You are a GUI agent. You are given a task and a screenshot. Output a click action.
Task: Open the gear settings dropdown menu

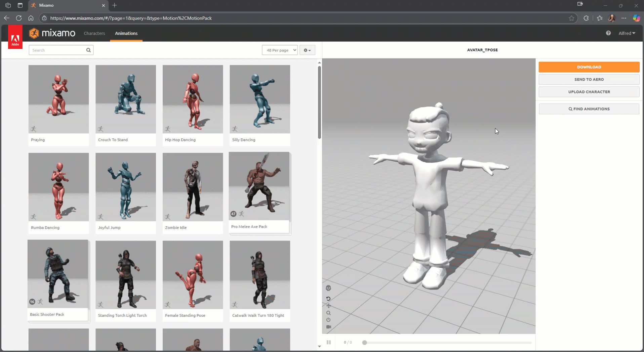click(307, 50)
